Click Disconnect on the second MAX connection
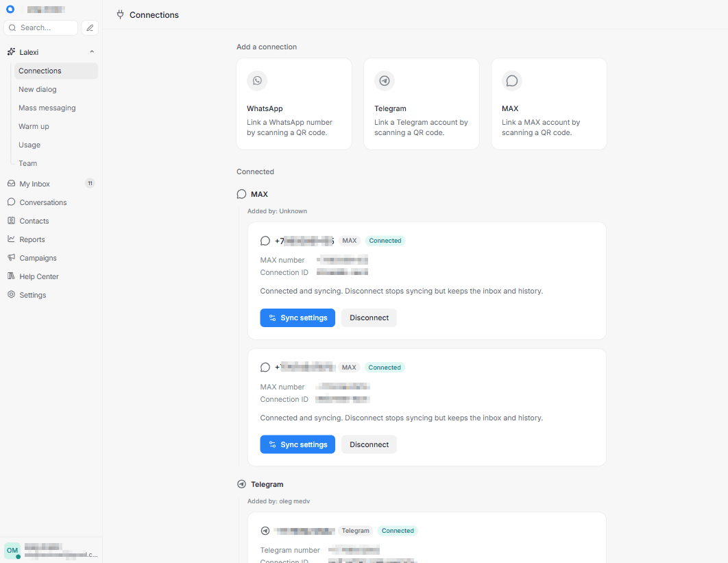 point(369,444)
